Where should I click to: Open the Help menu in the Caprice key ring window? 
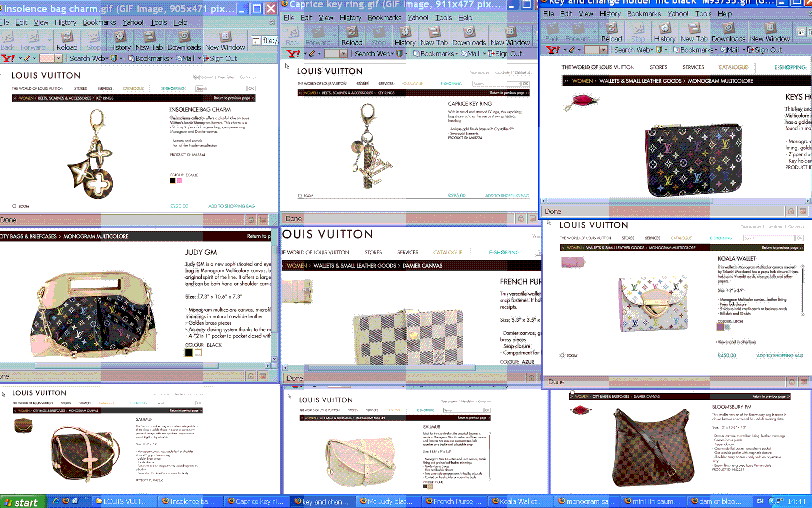click(465, 18)
